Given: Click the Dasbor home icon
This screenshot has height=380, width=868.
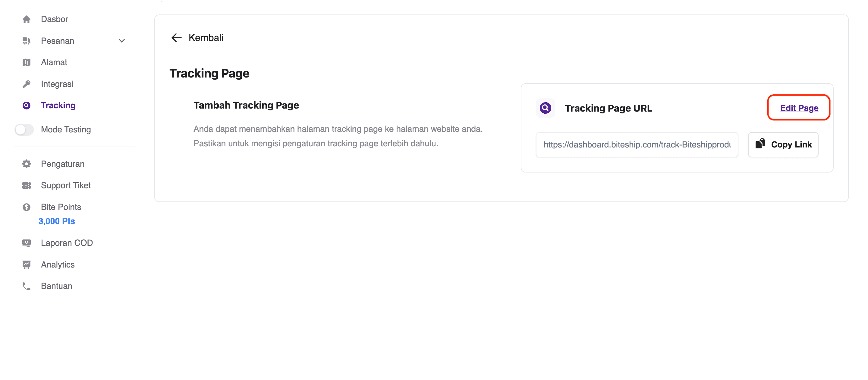Looking at the screenshot, I should coord(26,19).
